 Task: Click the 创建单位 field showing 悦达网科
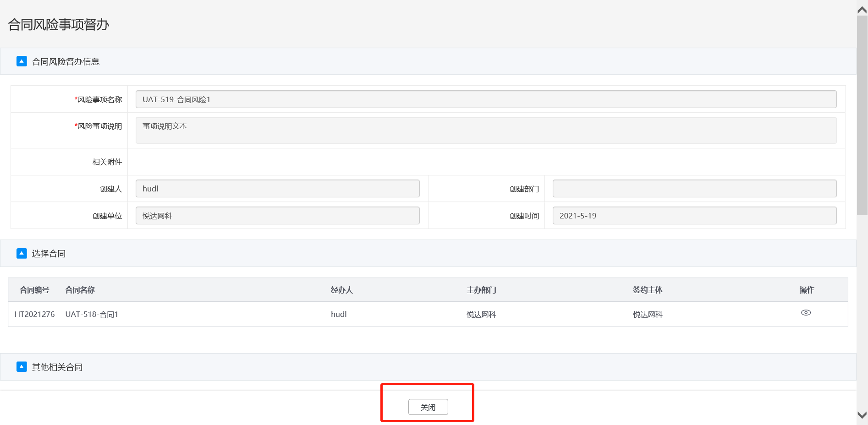(x=277, y=216)
